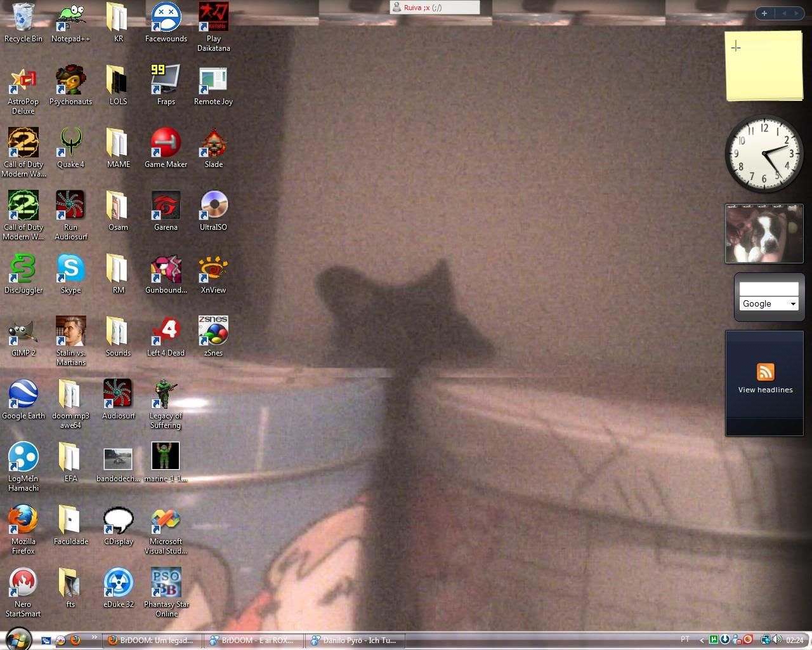The width and height of the screenshot is (812, 650).
Task: Select the Gunbound shortcut
Action: click(166, 274)
